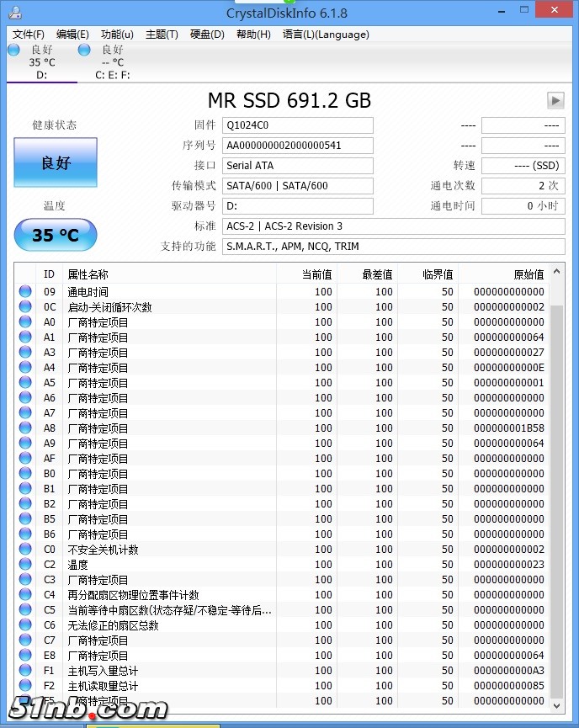Click the 固件 firmware field Q1024C0
The image size is (579, 728).
coord(298,125)
